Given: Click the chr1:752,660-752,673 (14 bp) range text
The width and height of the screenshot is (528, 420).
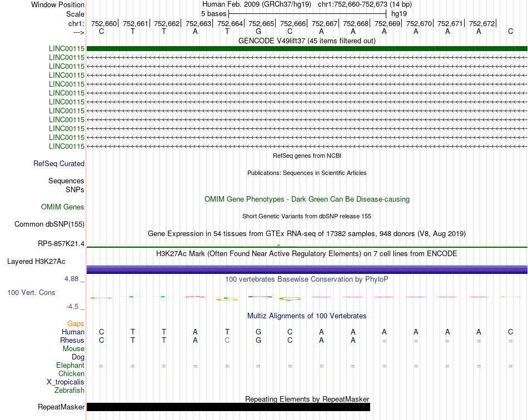Looking at the screenshot, I should pos(365,4).
